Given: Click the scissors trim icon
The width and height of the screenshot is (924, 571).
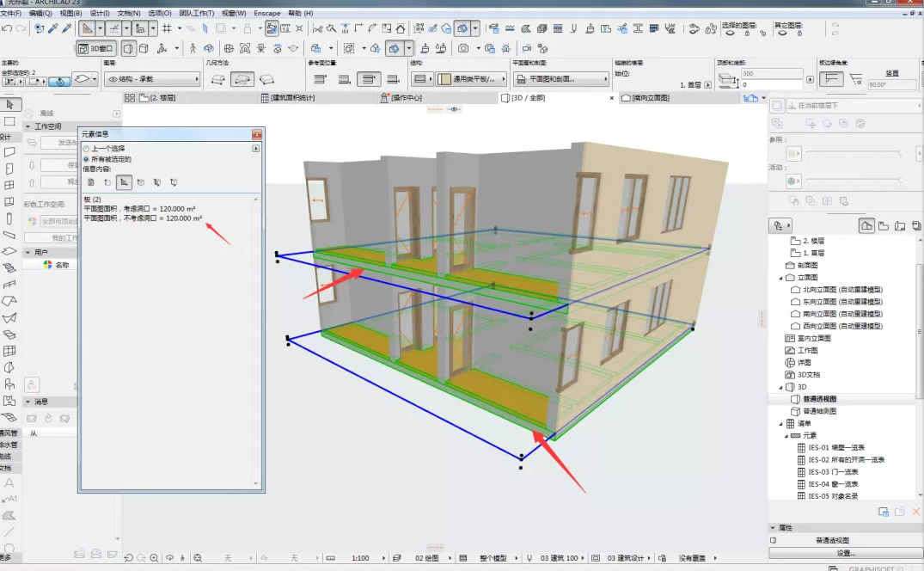Looking at the screenshot, I should (317, 28).
